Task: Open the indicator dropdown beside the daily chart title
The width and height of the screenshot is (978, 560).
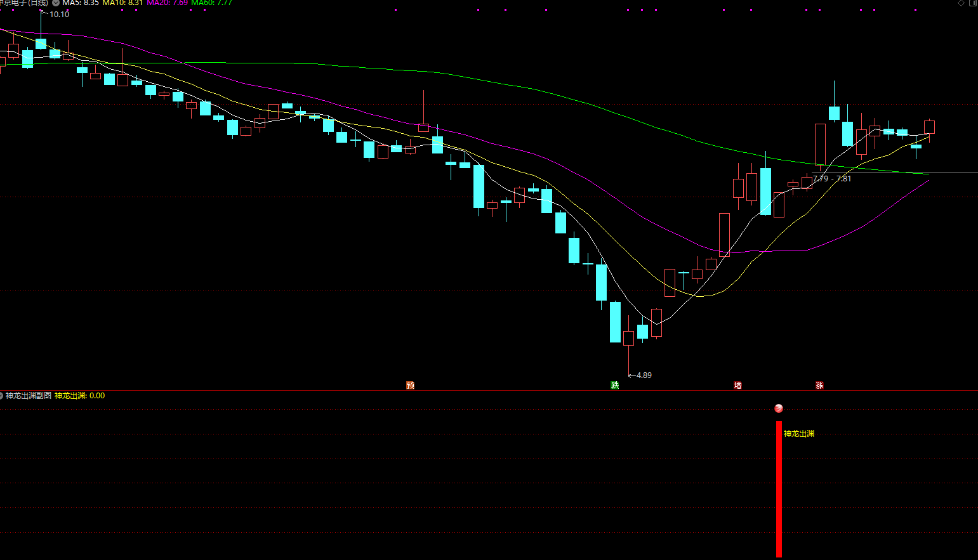Action: [x=56, y=3]
